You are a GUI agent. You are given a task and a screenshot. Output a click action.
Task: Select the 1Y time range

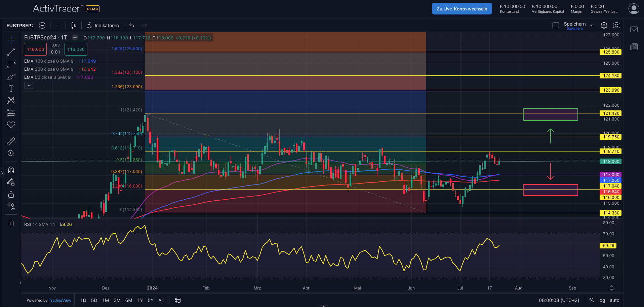(140, 300)
